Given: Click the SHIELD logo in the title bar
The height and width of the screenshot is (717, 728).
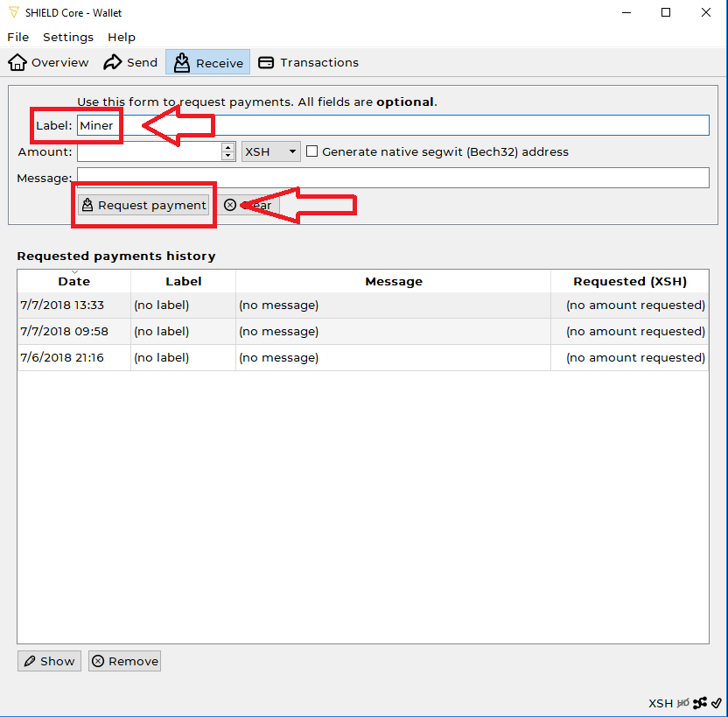Looking at the screenshot, I should click(x=14, y=12).
